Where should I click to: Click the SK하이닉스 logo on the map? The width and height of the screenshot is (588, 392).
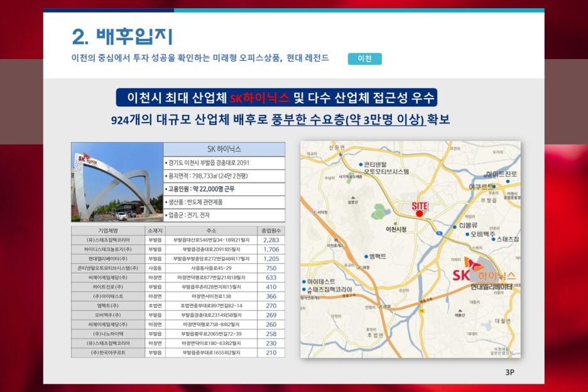(x=484, y=271)
